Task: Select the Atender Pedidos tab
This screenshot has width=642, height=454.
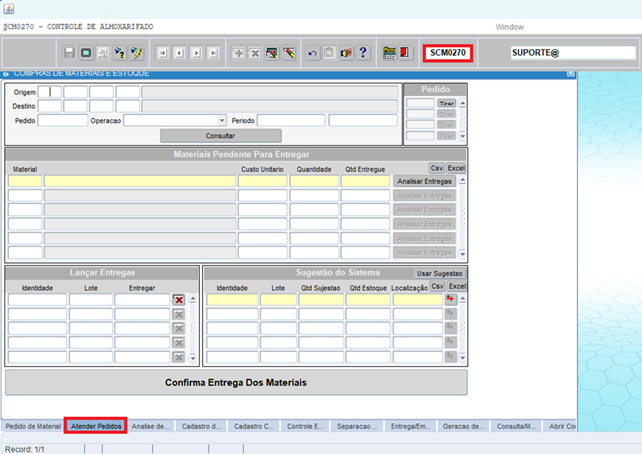Action: pos(96,426)
